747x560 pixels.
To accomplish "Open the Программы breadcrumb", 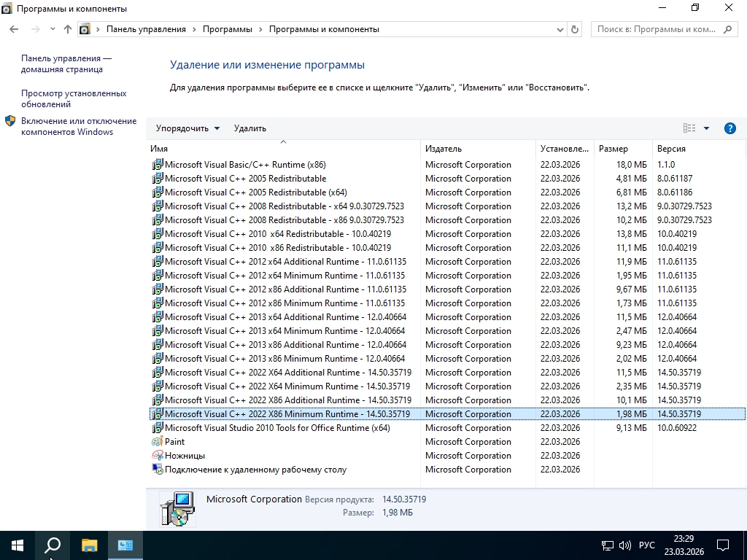I will click(x=228, y=29).
